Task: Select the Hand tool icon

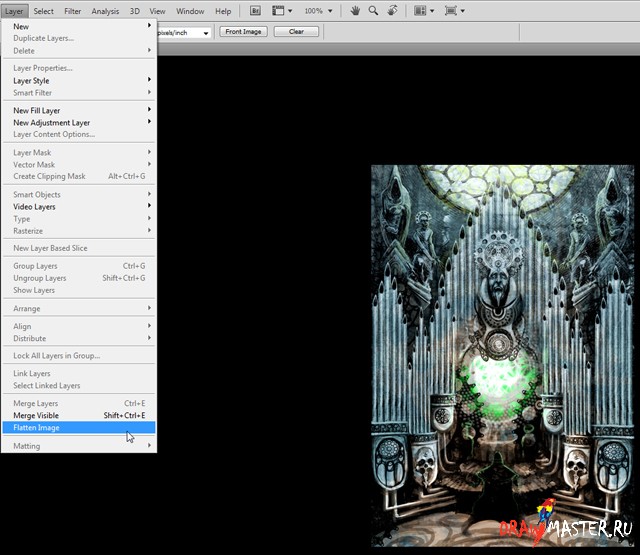Action: pyautogui.click(x=355, y=11)
